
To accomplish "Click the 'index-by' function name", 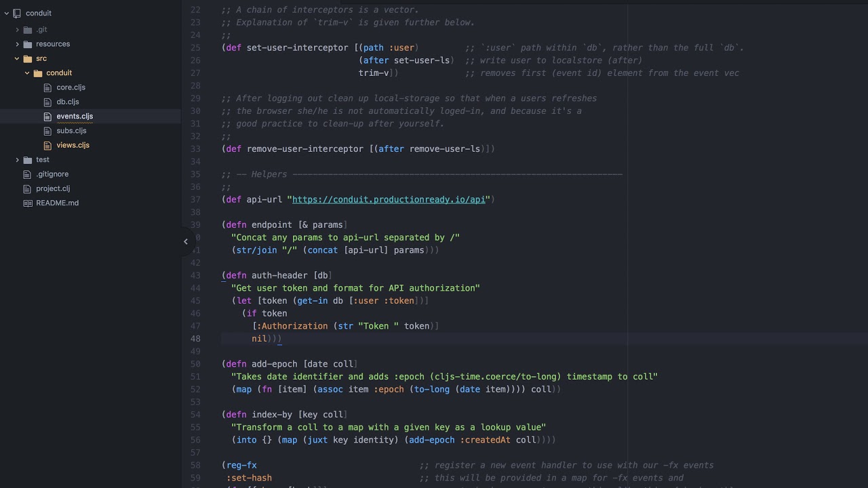I will [x=272, y=415].
